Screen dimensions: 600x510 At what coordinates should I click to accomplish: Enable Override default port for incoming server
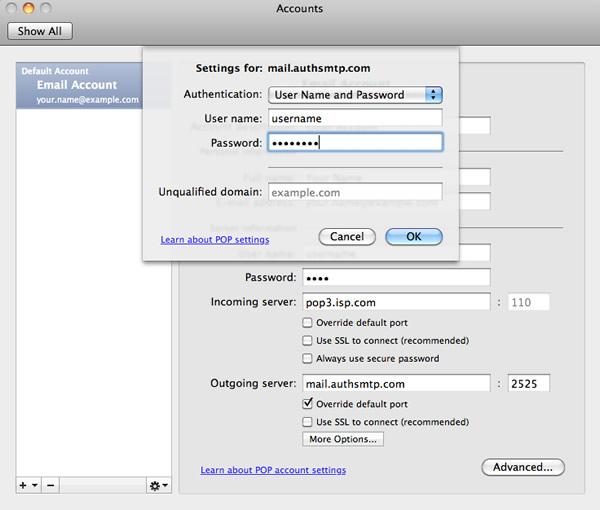[307, 323]
